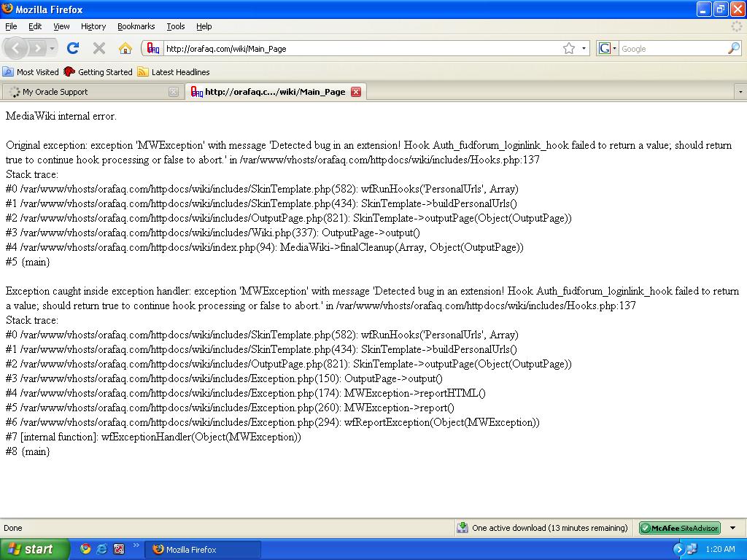Open the Tools menu

click(x=176, y=26)
